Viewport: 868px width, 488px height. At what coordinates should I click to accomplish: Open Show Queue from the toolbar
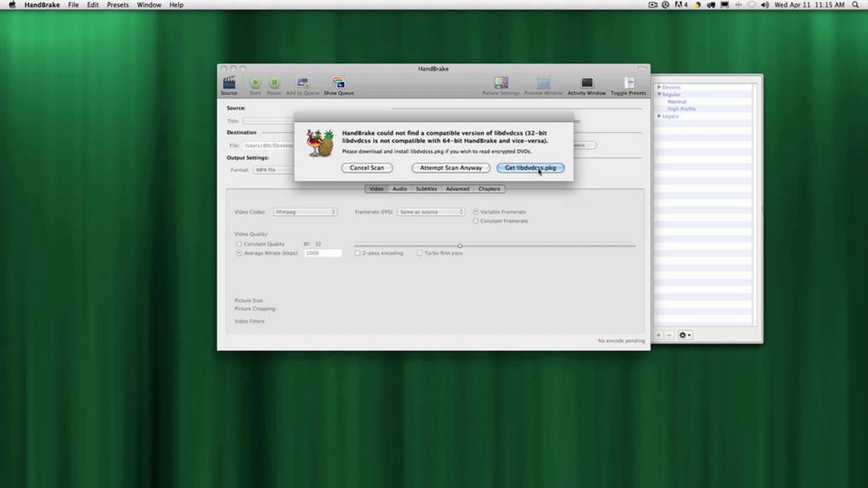click(339, 83)
